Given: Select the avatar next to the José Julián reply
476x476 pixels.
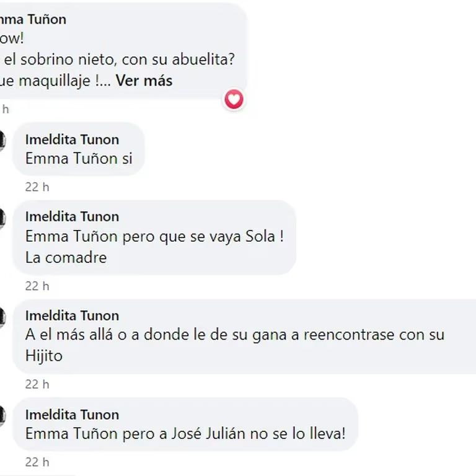Looking at the screenshot, I should tap(2, 416).
